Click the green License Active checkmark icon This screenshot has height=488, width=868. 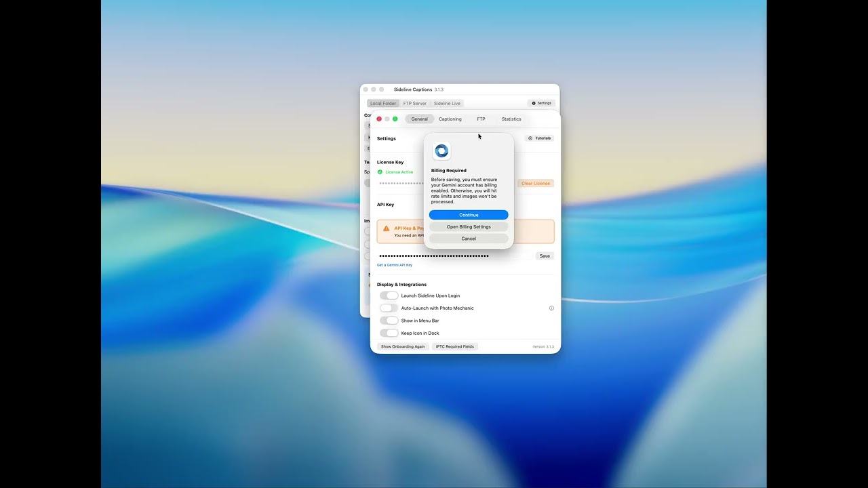coord(380,172)
